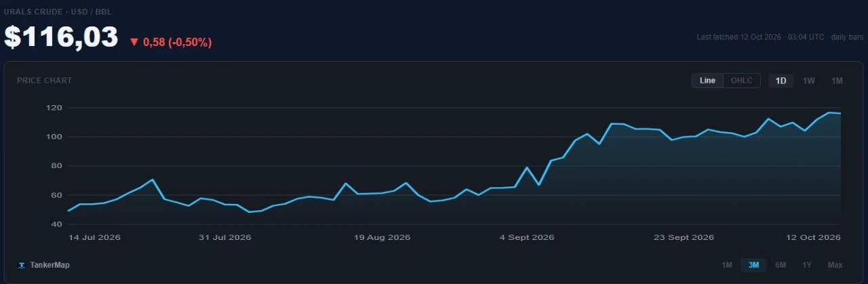Click the 100 y-axis label
This screenshot has height=284, width=868.
55,137
